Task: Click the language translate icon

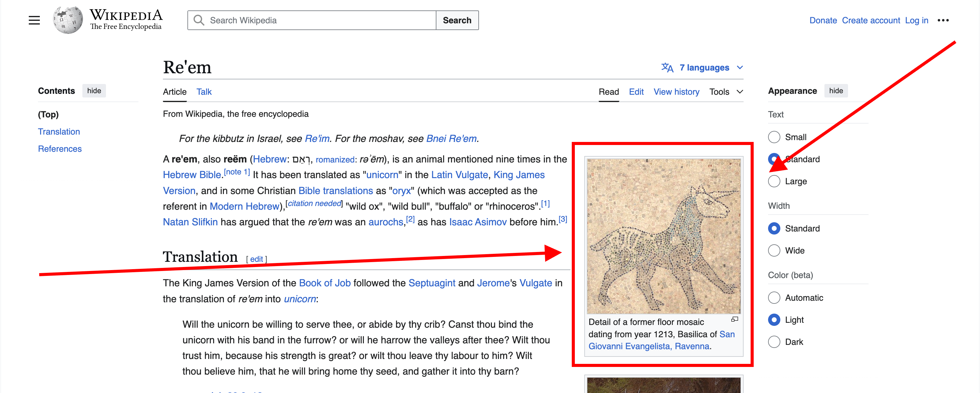Action: point(667,67)
